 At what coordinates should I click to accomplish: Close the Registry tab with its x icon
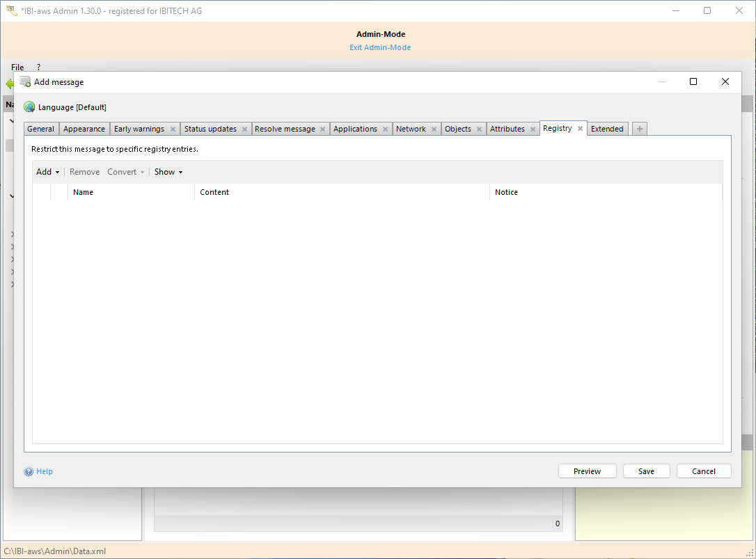coord(580,128)
